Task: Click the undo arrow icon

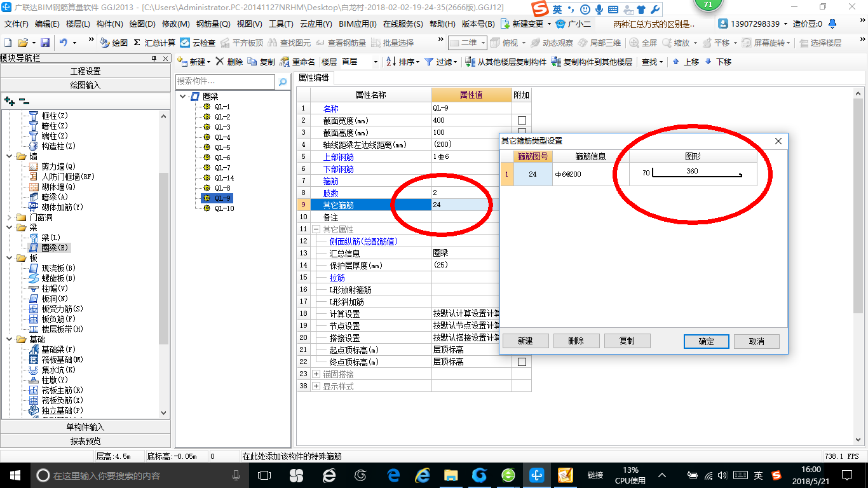Action: [64, 43]
